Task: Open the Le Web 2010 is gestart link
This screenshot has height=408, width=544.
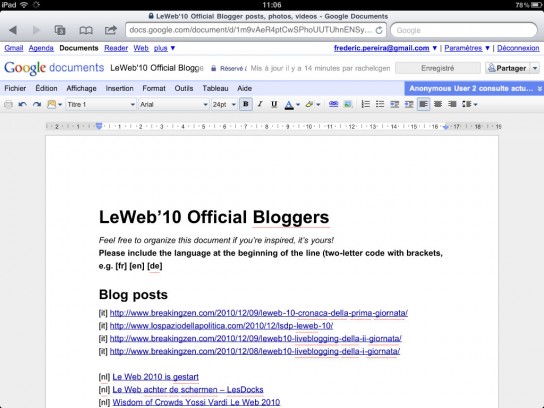Action: coord(155,377)
